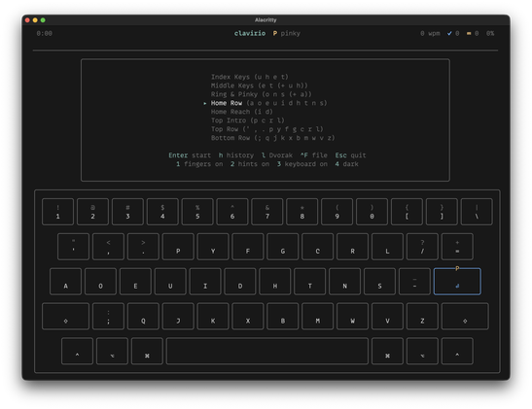This screenshot has width=532, height=409.
Task: Toggle the hints on option
Action: point(250,164)
